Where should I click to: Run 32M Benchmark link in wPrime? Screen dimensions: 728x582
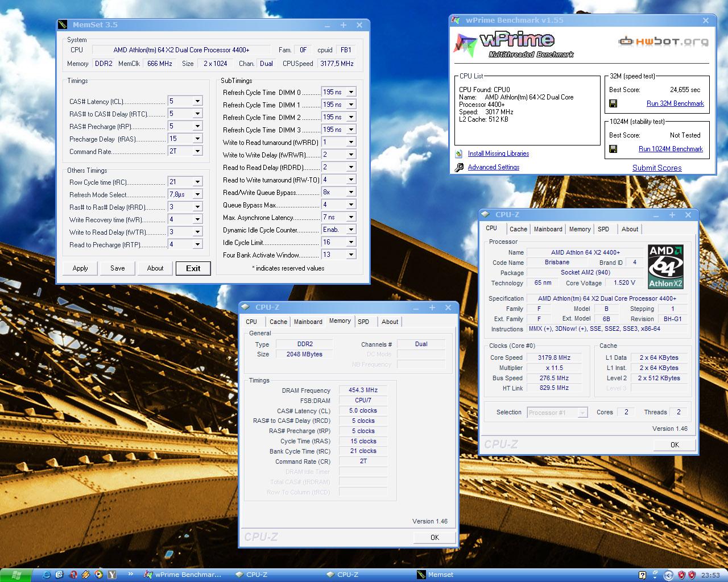click(675, 103)
